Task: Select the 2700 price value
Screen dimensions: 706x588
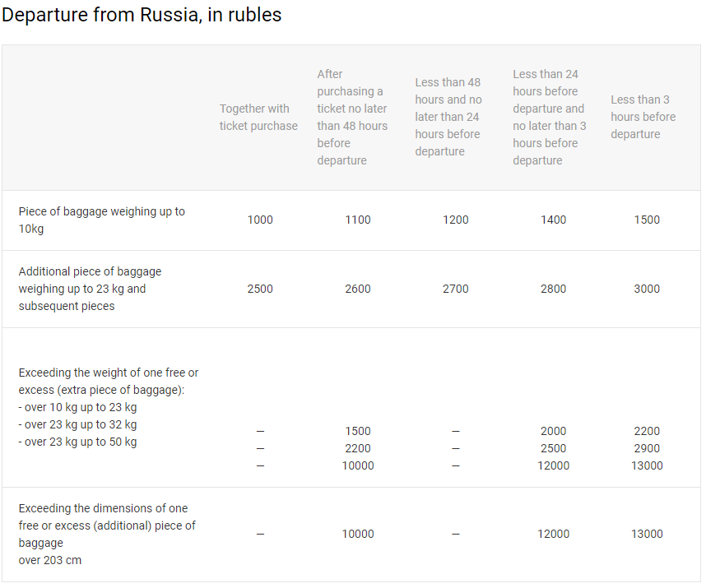Action: (x=456, y=289)
